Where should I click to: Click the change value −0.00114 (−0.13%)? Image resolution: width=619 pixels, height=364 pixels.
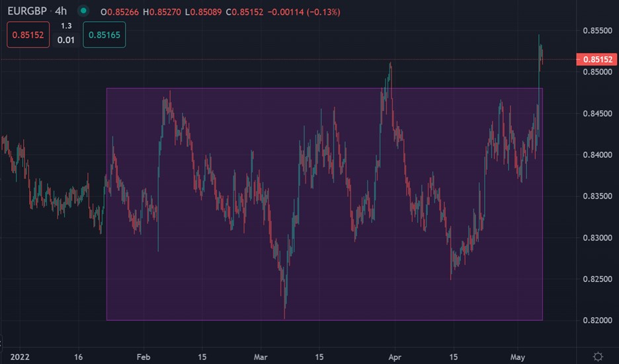(x=304, y=12)
